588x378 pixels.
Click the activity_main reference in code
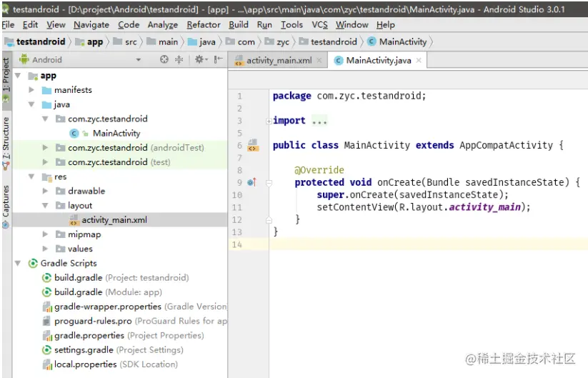(484, 207)
